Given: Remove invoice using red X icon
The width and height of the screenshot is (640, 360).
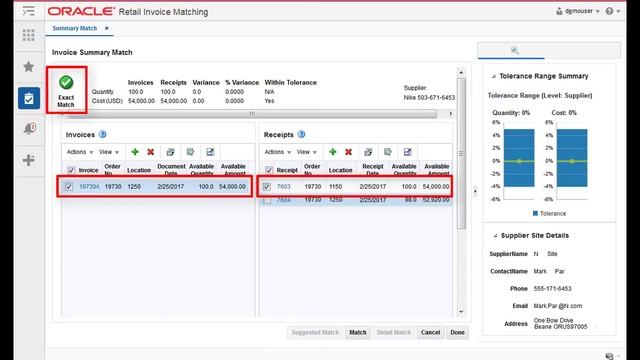Looking at the screenshot, I should click(x=151, y=152).
